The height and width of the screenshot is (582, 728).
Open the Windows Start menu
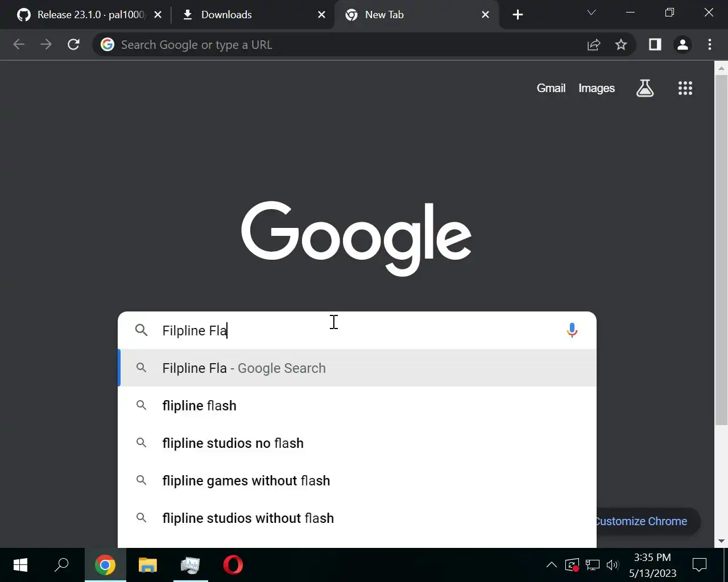[x=20, y=565]
